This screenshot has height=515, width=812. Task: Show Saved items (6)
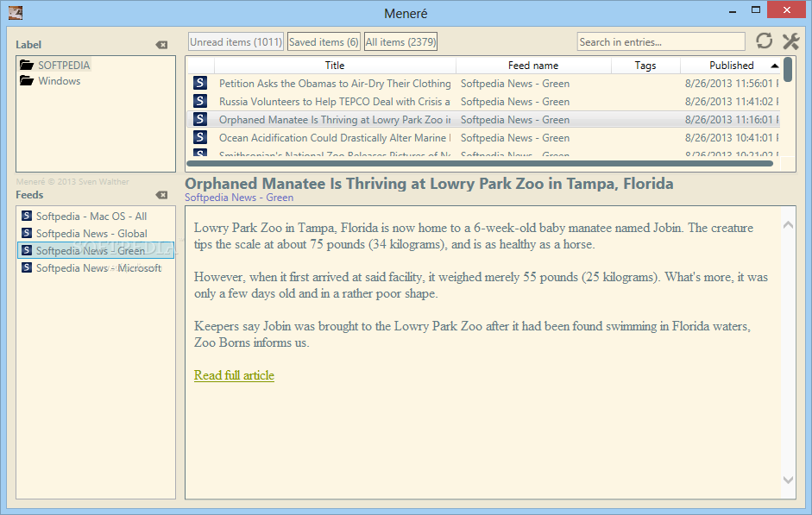[x=324, y=42]
